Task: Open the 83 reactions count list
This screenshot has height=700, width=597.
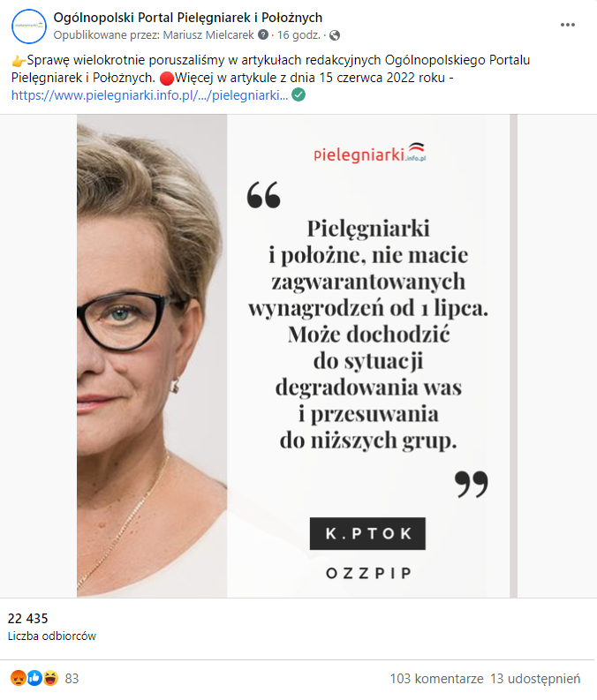Action: [72, 679]
